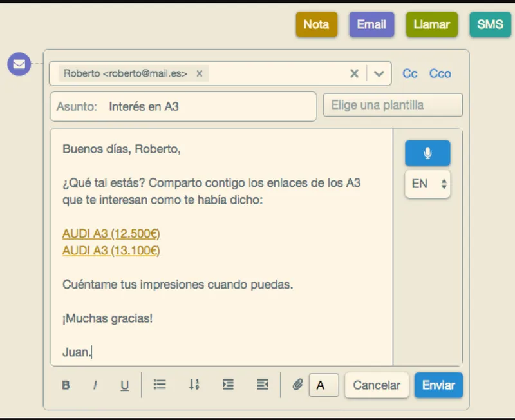Send the email with the Enviar button
Viewport: 515px width, 420px height.
(438, 385)
